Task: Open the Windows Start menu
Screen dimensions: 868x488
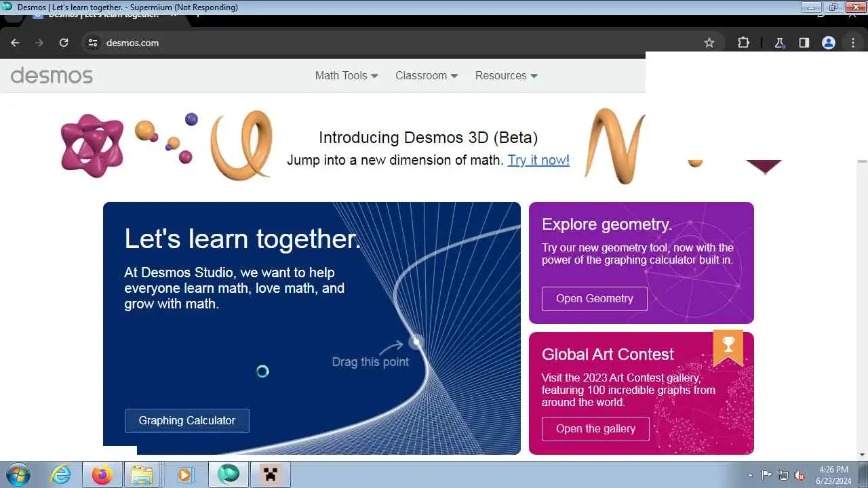Action: click(17, 474)
